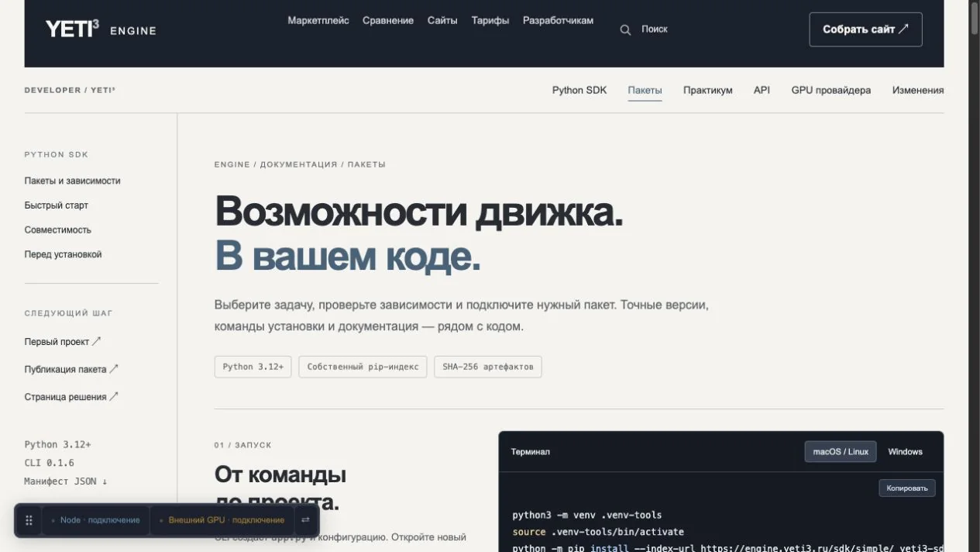Image resolution: width=980 pixels, height=552 pixels.
Task: Click the Собрать сайт button
Action: point(865,29)
